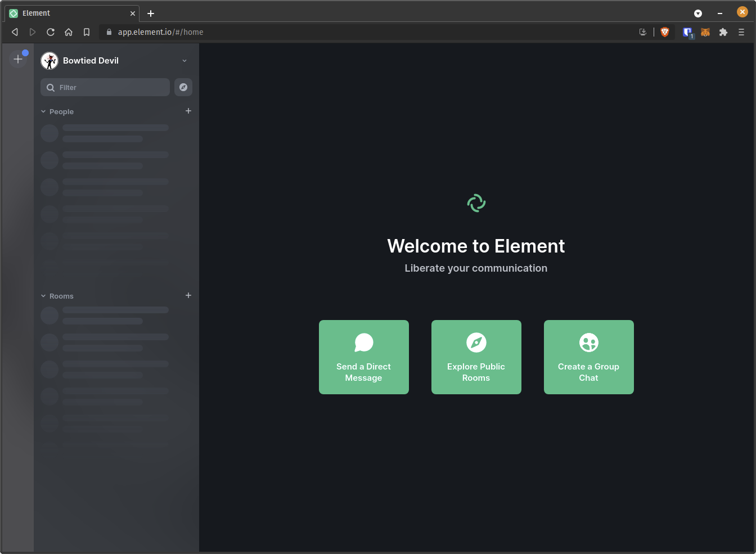Click Create a Group Chat

click(x=589, y=357)
